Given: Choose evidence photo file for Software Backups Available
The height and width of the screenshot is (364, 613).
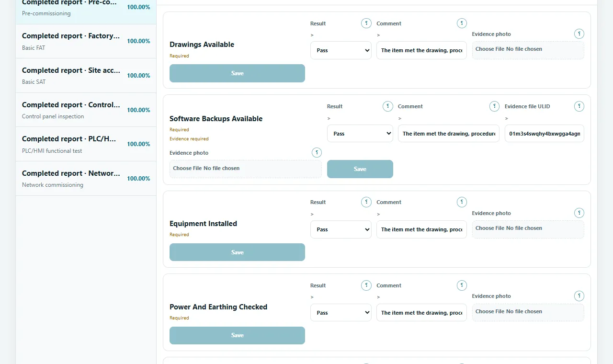Looking at the screenshot, I should point(246,169).
